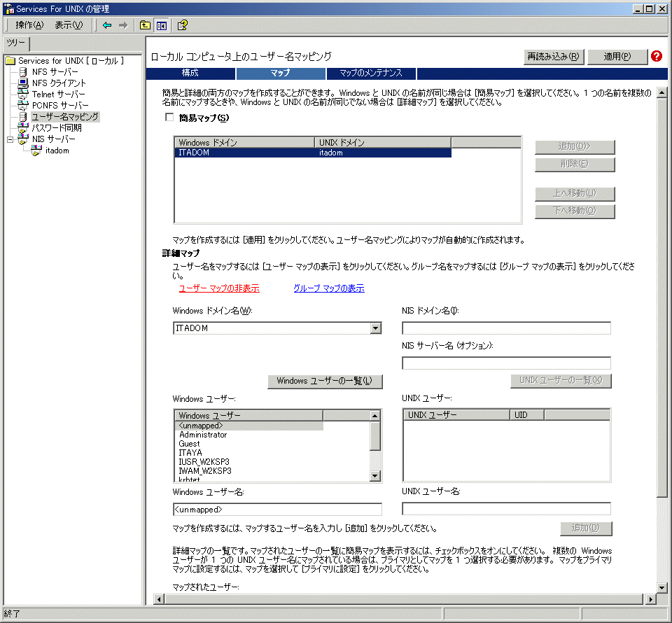Screen dimensions: 672x623
Task: Select IWAM_W2KSP3 in Windows user list
Action: 205,471
